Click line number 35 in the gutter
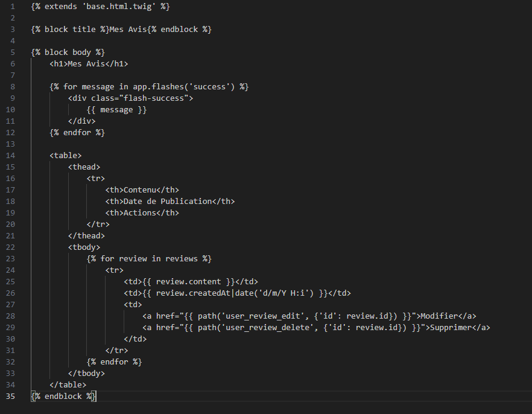 (x=10, y=396)
